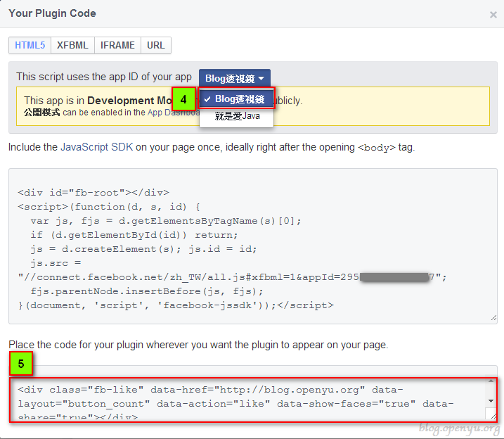The height and width of the screenshot is (439, 504).
Task: Choose the checked Blog透視鏡 menu entry
Action: [x=237, y=98]
